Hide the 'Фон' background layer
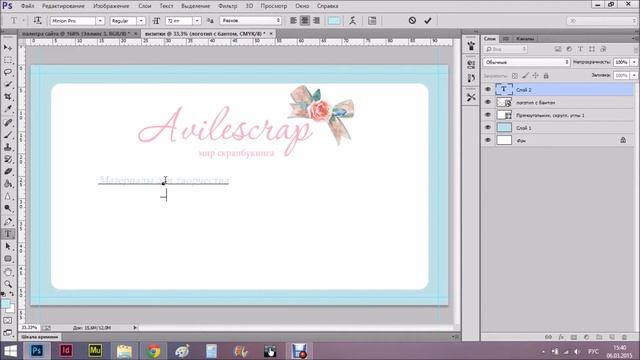Image resolution: width=640 pixels, height=360 pixels. tap(487, 140)
